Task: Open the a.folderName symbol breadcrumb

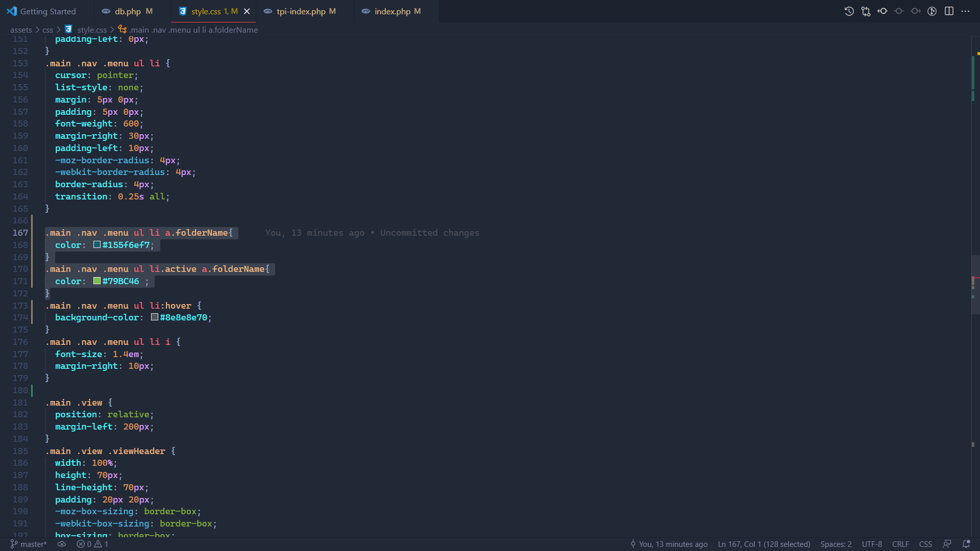Action: pos(193,30)
